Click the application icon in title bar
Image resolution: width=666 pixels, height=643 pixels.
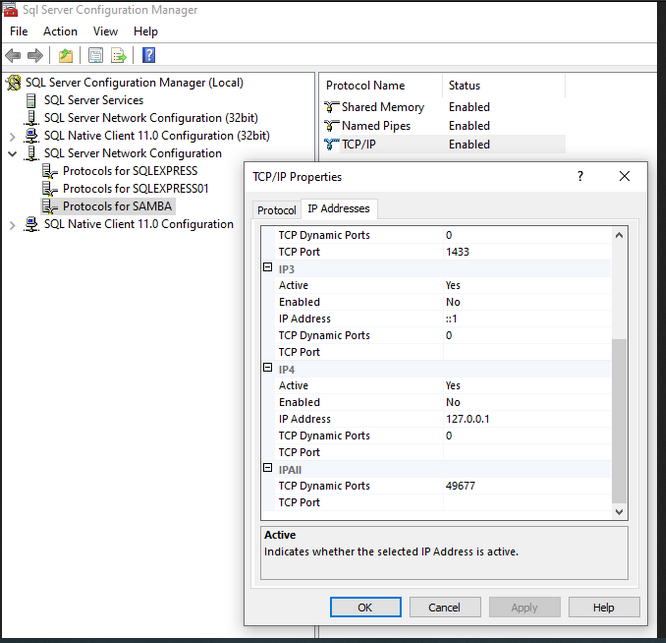point(11,10)
